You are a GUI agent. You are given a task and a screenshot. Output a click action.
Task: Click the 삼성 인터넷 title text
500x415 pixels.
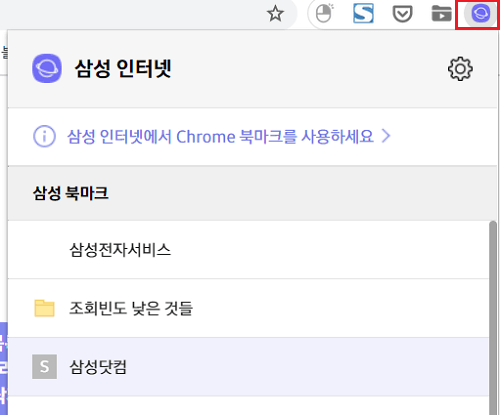pyautogui.click(x=123, y=69)
